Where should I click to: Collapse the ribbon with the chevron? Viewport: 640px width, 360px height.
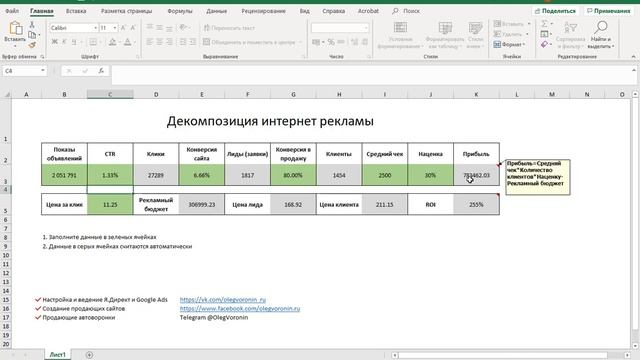click(x=633, y=57)
